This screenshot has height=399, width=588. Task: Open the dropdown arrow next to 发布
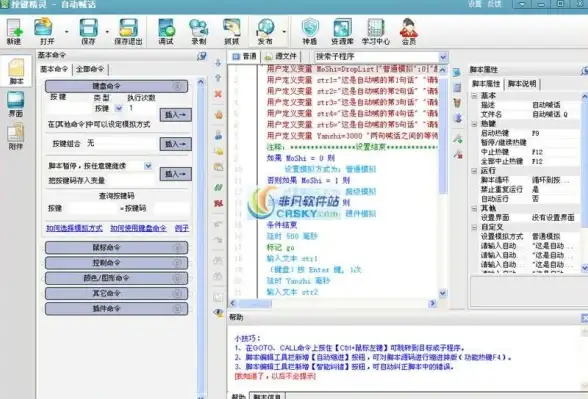pyautogui.click(x=284, y=32)
